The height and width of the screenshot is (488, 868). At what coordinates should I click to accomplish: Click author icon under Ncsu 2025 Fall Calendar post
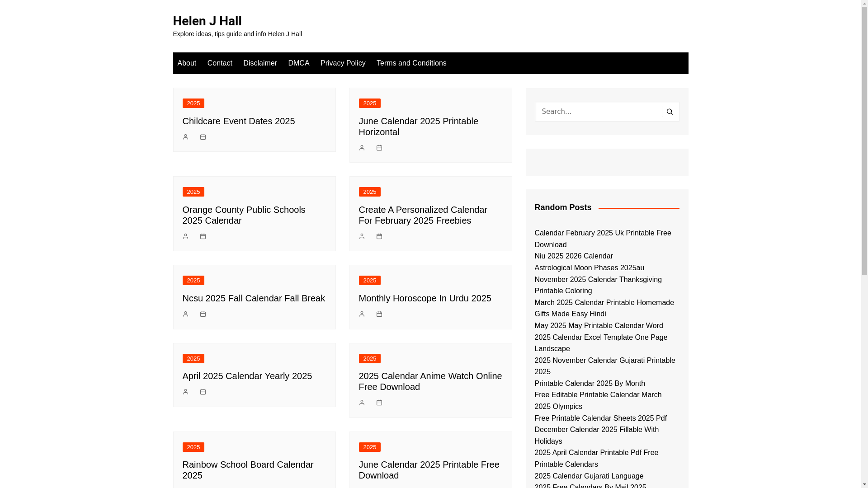(185, 314)
